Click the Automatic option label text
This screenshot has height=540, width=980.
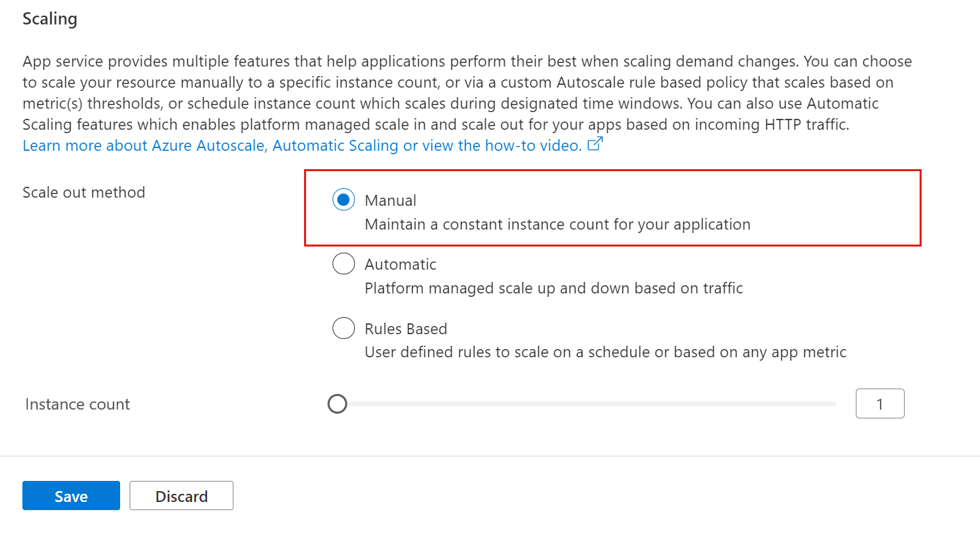coord(400,264)
